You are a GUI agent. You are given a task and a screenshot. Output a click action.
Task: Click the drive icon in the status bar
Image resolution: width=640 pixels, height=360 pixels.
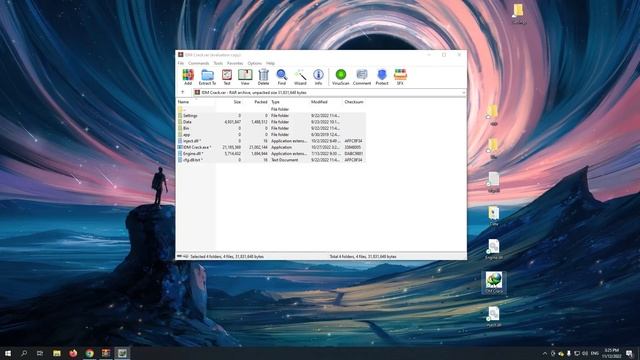pyautogui.click(x=180, y=256)
